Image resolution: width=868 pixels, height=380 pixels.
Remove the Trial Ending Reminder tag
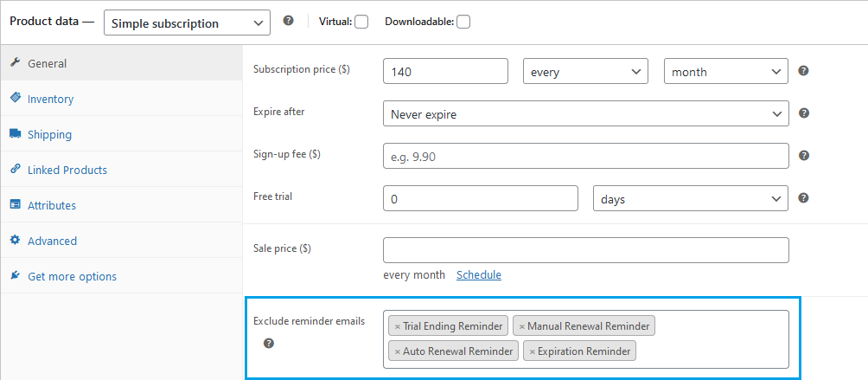398,326
